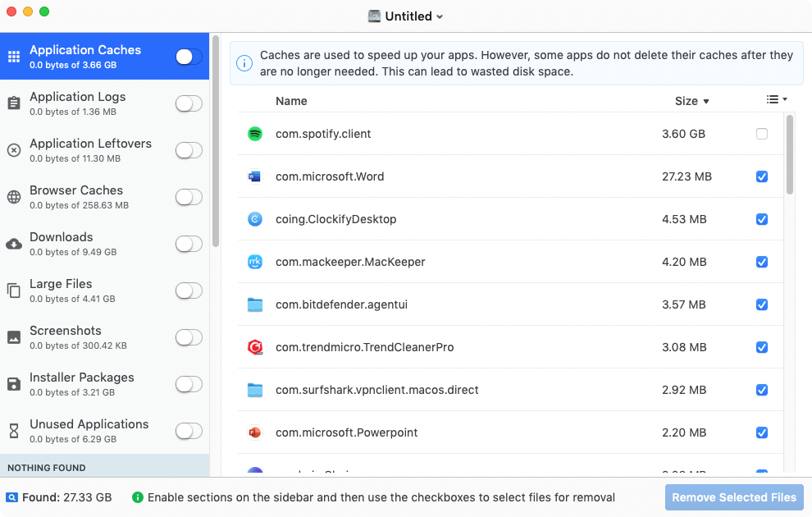Click the Application Logs clipboard icon
The image size is (812, 517).
[14, 103]
